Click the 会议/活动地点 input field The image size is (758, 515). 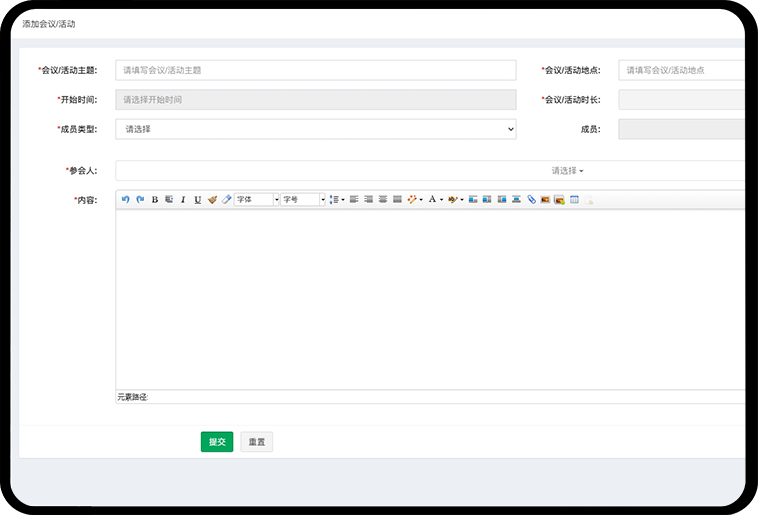click(682, 70)
